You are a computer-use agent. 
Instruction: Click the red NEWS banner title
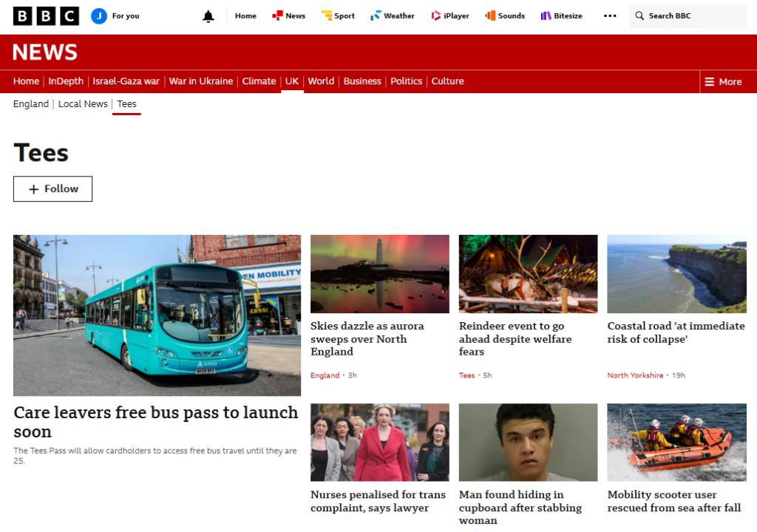[45, 52]
